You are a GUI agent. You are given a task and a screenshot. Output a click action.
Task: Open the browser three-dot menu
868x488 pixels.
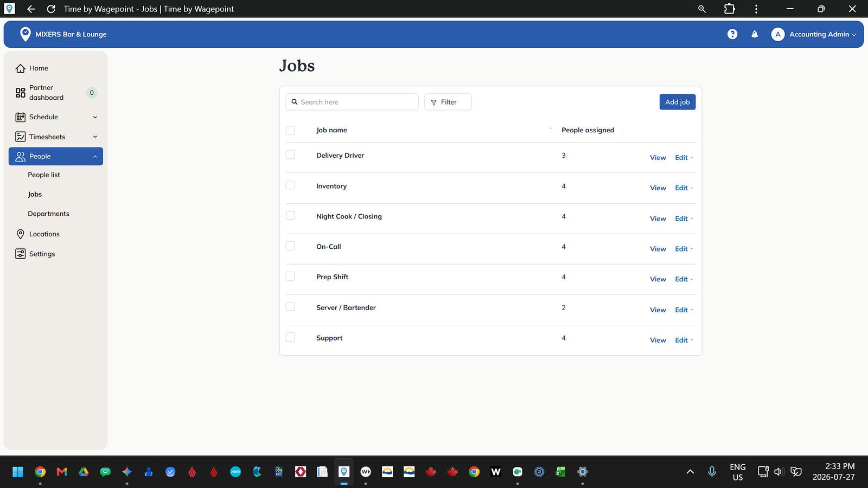pos(756,9)
